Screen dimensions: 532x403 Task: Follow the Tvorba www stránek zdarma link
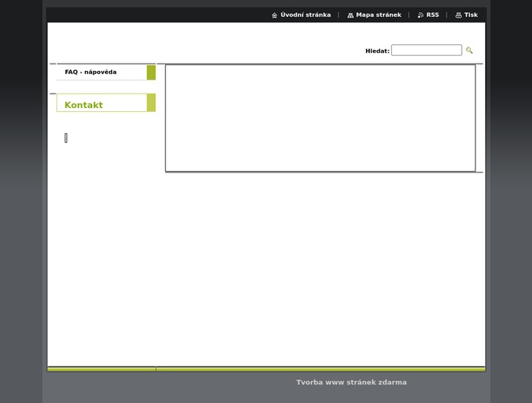coord(351,382)
